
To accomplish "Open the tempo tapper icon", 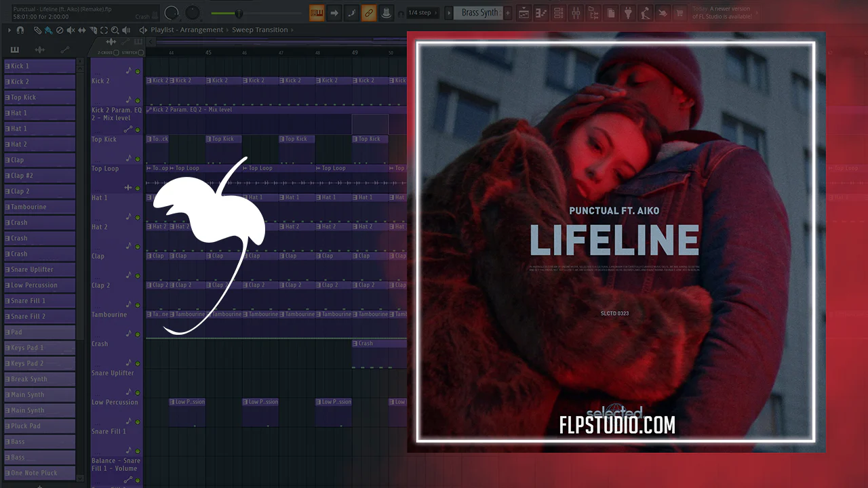I will [x=644, y=12].
